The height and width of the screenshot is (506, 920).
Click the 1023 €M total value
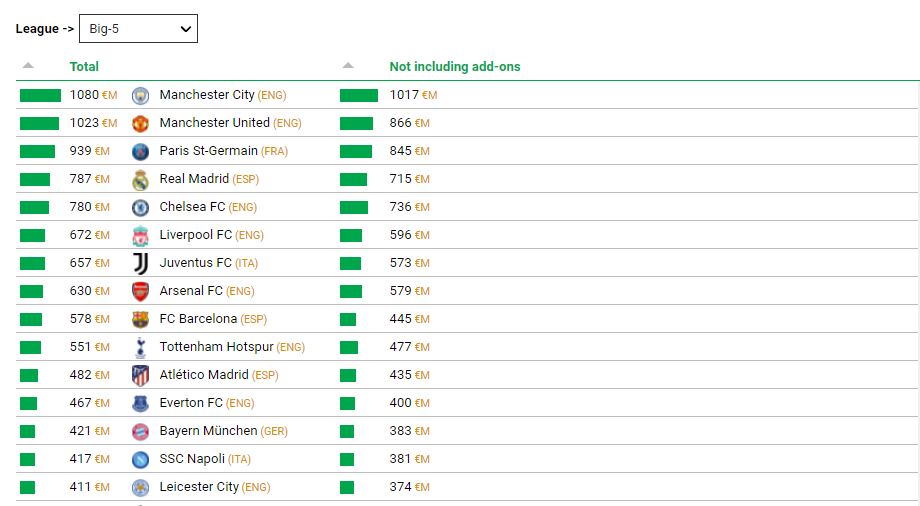click(x=93, y=123)
